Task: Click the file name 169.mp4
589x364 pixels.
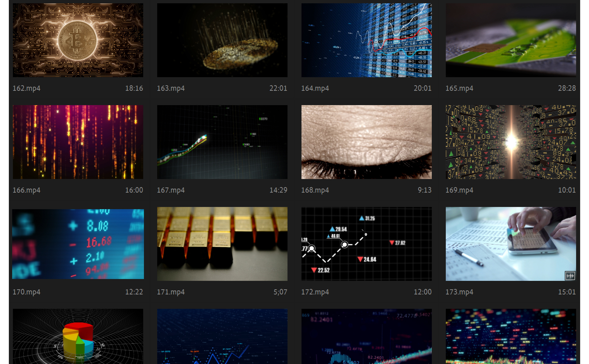Action: (x=459, y=190)
